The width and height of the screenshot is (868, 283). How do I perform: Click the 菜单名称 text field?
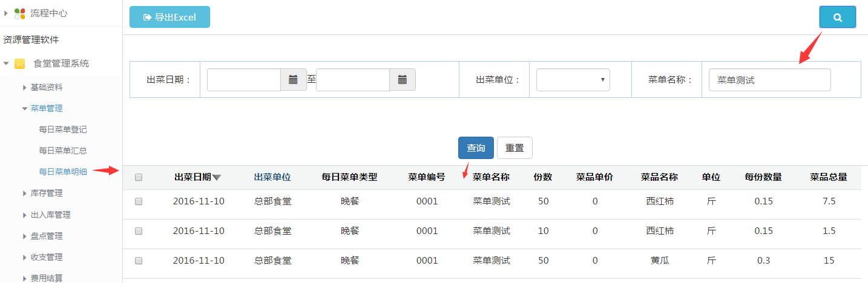pos(769,79)
